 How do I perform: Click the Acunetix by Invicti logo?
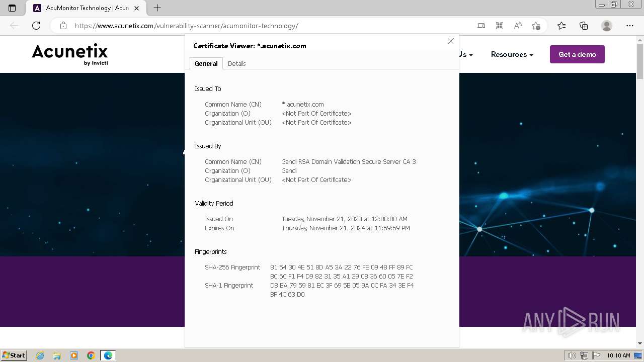click(70, 54)
